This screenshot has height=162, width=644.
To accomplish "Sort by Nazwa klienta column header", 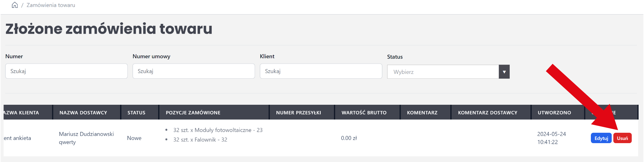I will point(21,113).
